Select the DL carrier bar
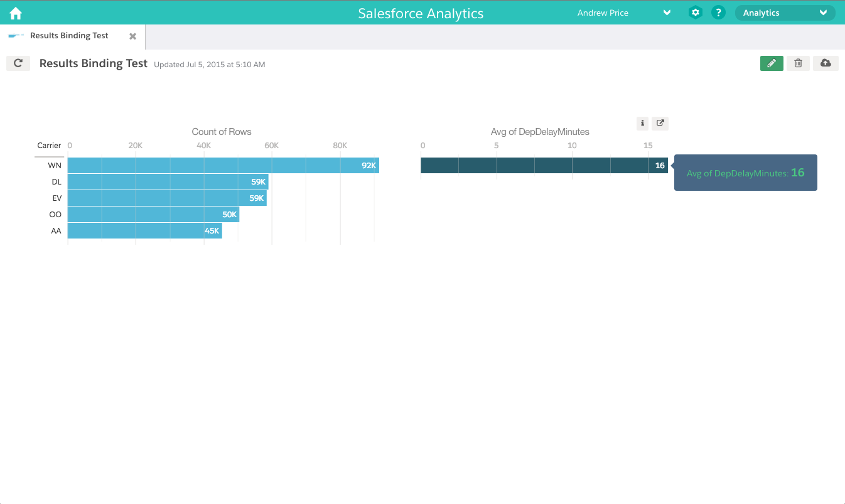The width and height of the screenshot is (845, 504). coord(168,182)
